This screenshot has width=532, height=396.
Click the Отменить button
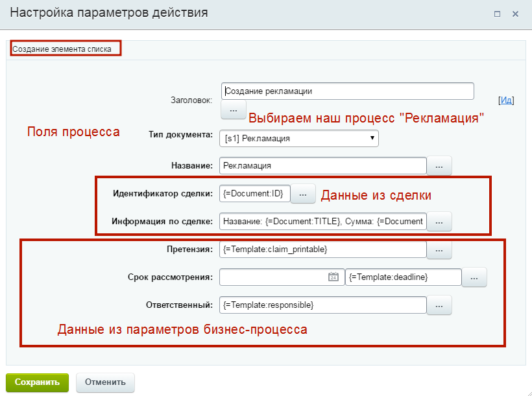[105, 382]
